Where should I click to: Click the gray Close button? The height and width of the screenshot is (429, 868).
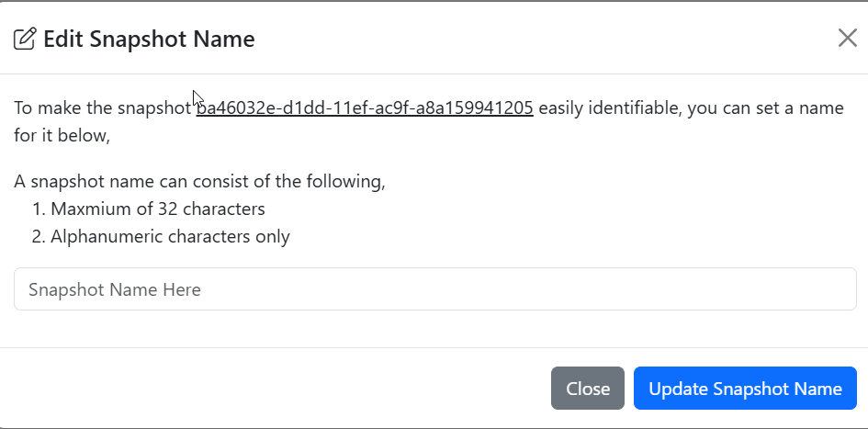(x=587, y=388)
